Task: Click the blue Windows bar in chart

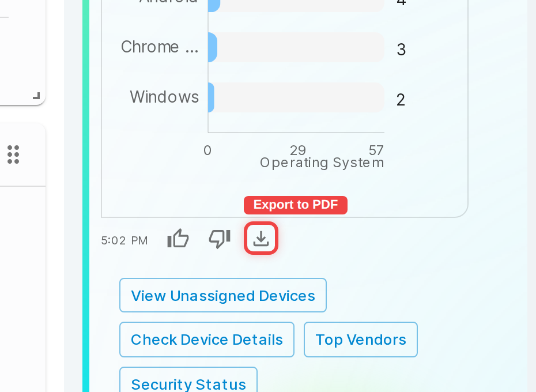Action: (211, 97)
